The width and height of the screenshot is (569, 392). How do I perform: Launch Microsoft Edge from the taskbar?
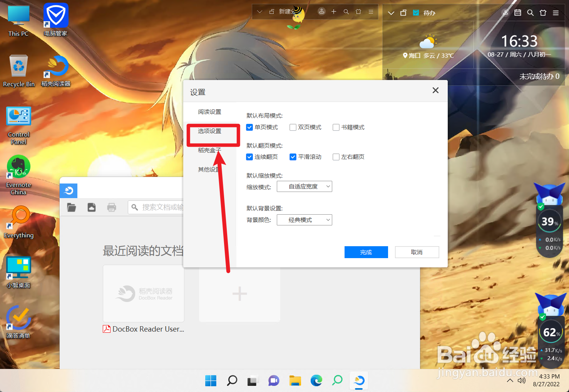point(316,381)
